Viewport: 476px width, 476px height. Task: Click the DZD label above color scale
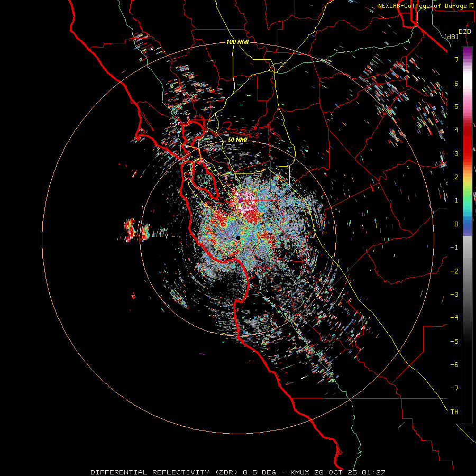pyautogui.click(x=465, y=32)
